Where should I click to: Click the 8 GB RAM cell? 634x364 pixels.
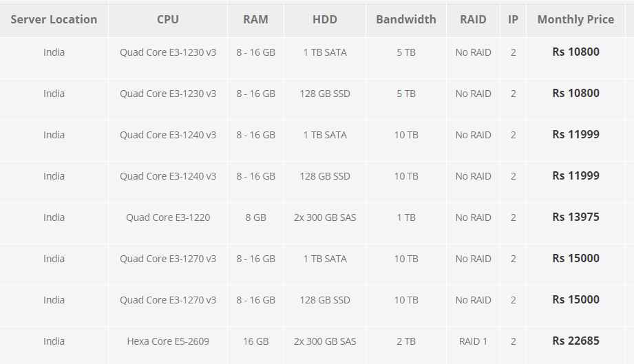[x=255, y=217]
